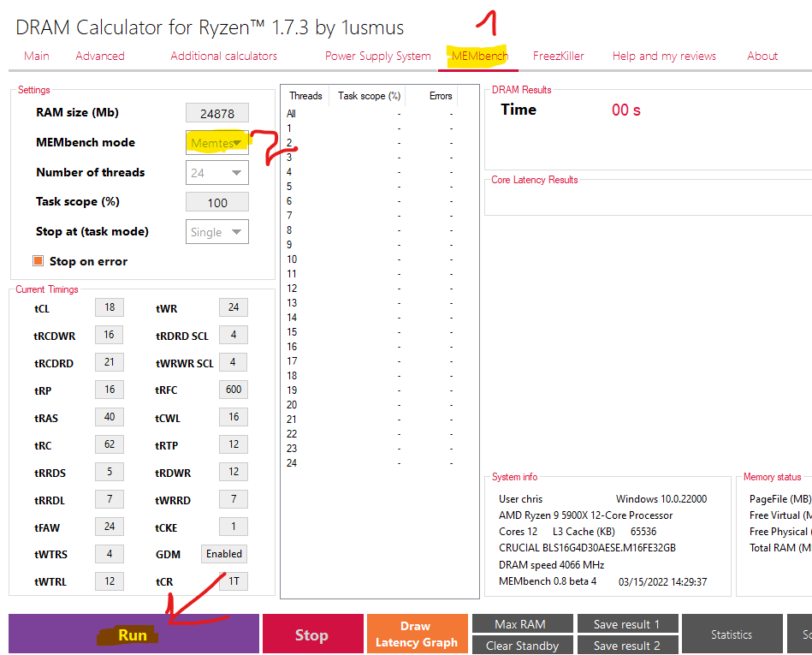Open the Statistics button
The image size is (812, 655).
tap(732, 634)
